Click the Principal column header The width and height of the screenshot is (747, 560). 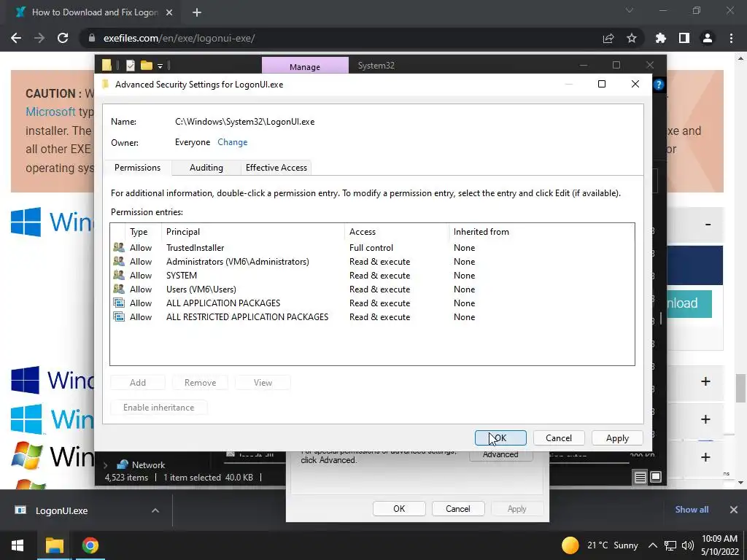click(253, 232)
